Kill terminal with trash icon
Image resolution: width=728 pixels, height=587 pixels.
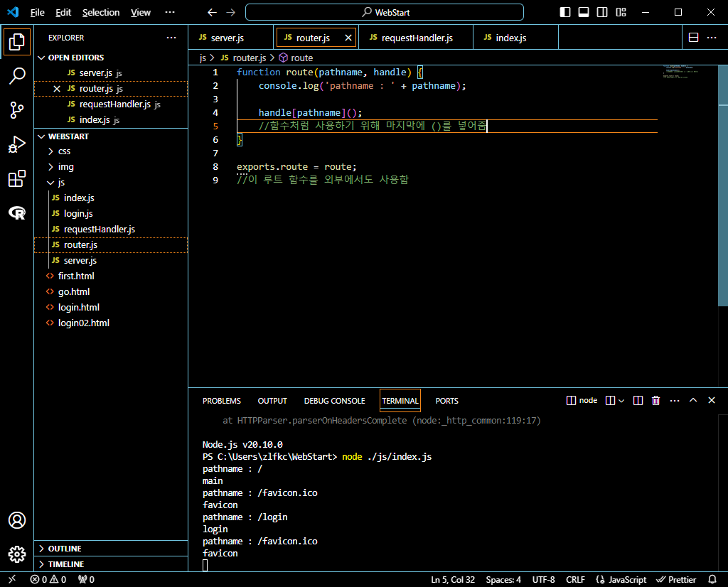tap(656, 401)
